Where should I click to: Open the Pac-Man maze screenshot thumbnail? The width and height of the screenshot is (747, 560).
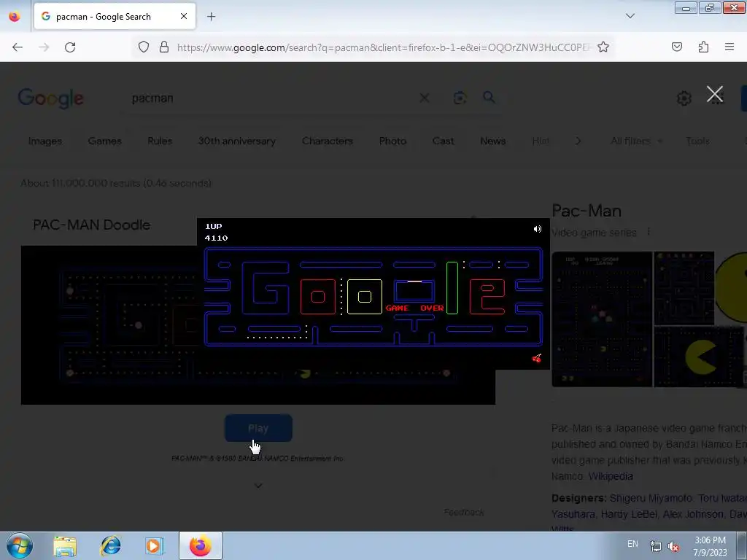(602, 319)
